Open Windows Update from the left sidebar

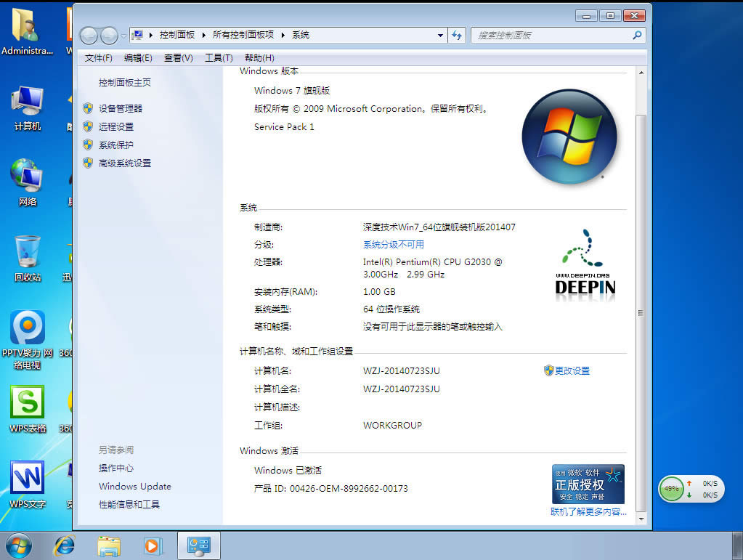click(x=134, y=486)
